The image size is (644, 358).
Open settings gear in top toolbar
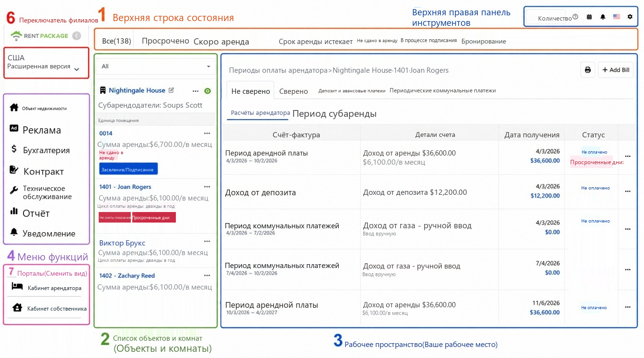click(x=630, y=17)
